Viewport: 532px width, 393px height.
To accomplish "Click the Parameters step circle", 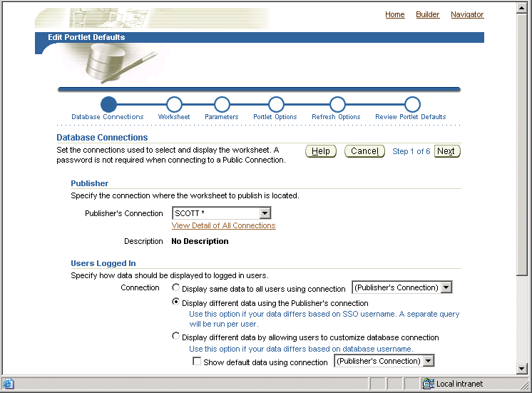I will pos(222,104).
